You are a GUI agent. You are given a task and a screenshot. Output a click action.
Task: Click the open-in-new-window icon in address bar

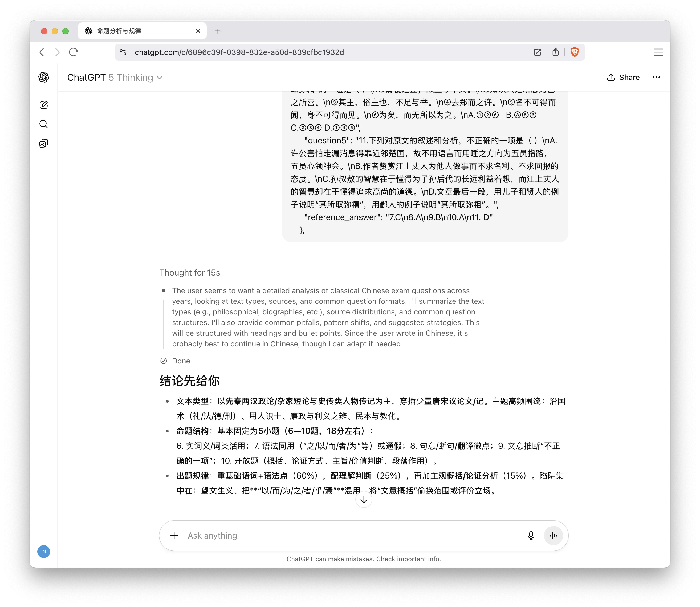click(x=537, y=52)
